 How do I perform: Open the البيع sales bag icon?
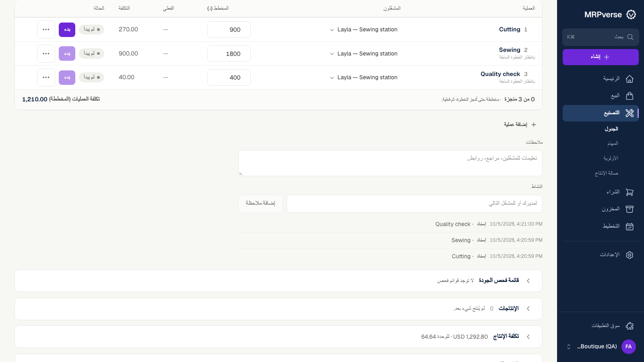click(x=630, y=96)
